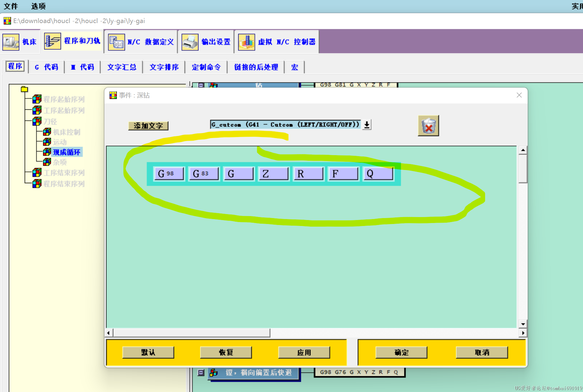
Task: Click the cube icon beside 现成循环
Action: pyautogui.click(x=47, y=152)
